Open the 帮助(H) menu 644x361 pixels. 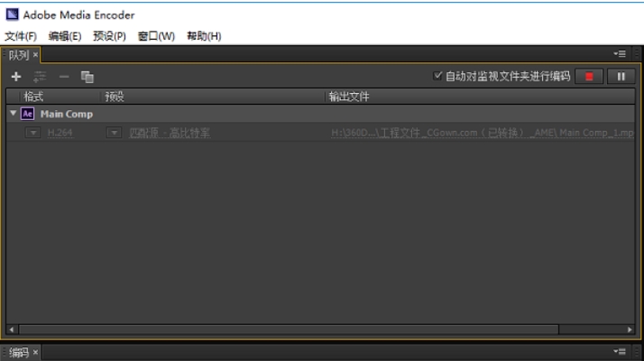pyautogui.click(x=204, y=36)
